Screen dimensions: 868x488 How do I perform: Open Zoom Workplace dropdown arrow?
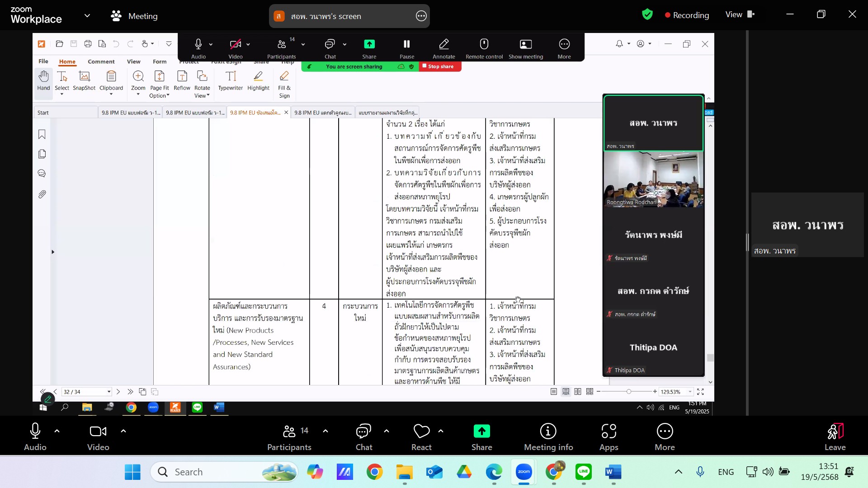[87, 16]
